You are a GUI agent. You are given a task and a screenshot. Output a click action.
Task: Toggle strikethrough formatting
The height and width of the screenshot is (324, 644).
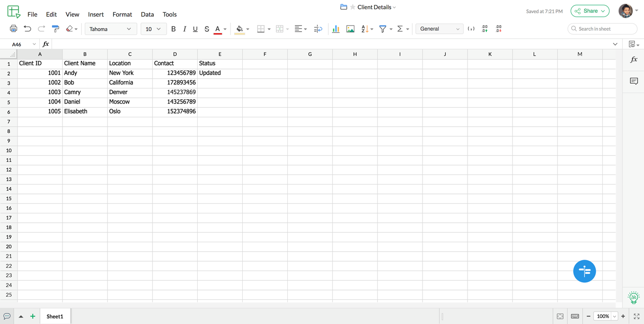207,29
